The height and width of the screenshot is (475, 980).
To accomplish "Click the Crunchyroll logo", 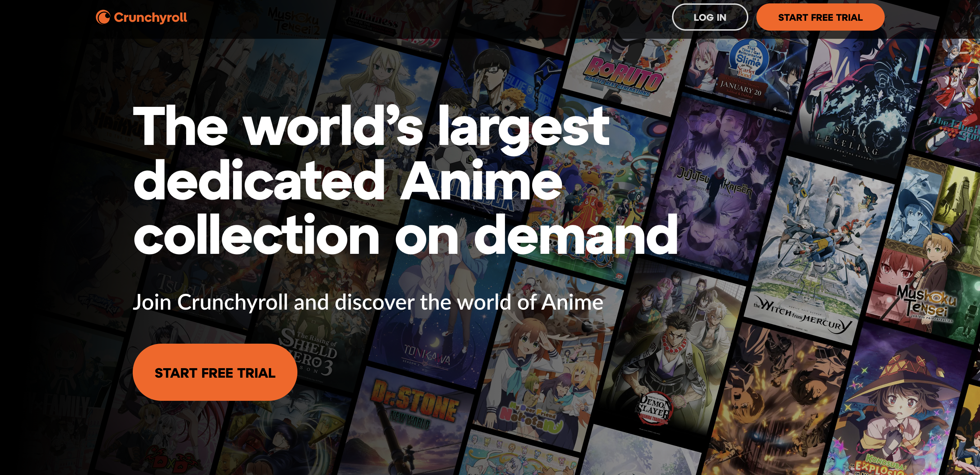I will coord(141,17).
